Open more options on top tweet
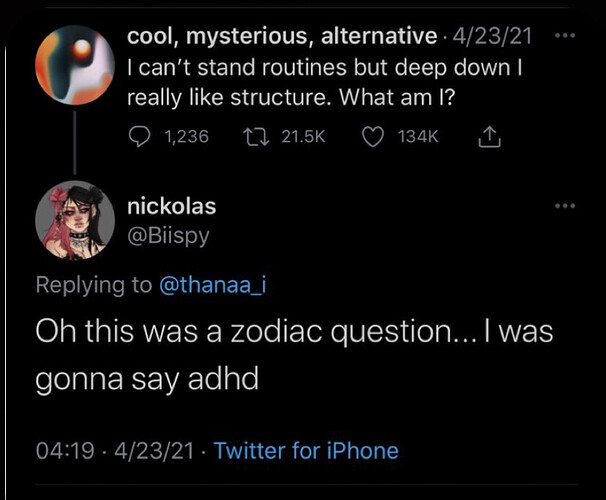This screenshot has width=606, height=500. coord(566,36)
